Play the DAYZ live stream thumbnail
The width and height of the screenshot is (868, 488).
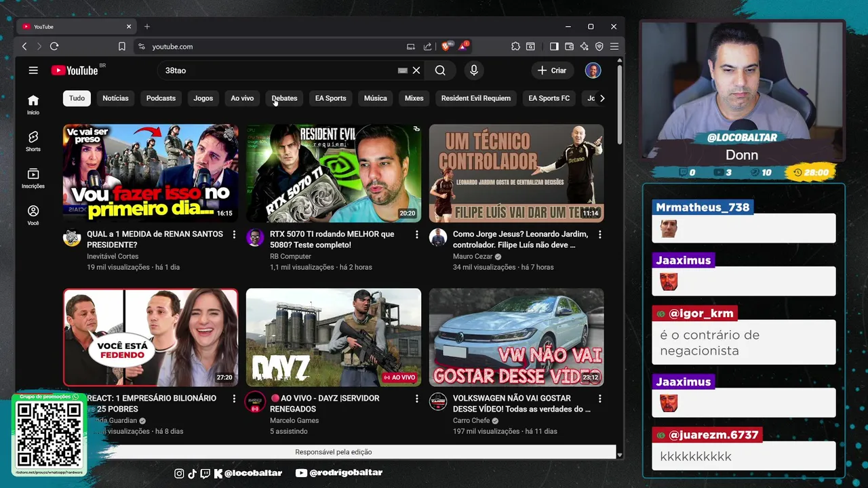tap(334, 338)
